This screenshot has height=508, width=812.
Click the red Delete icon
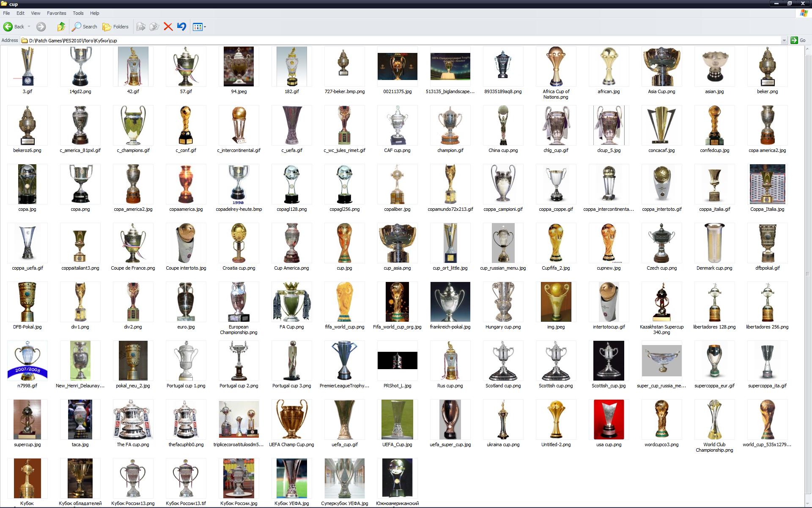tap(168, 27)
